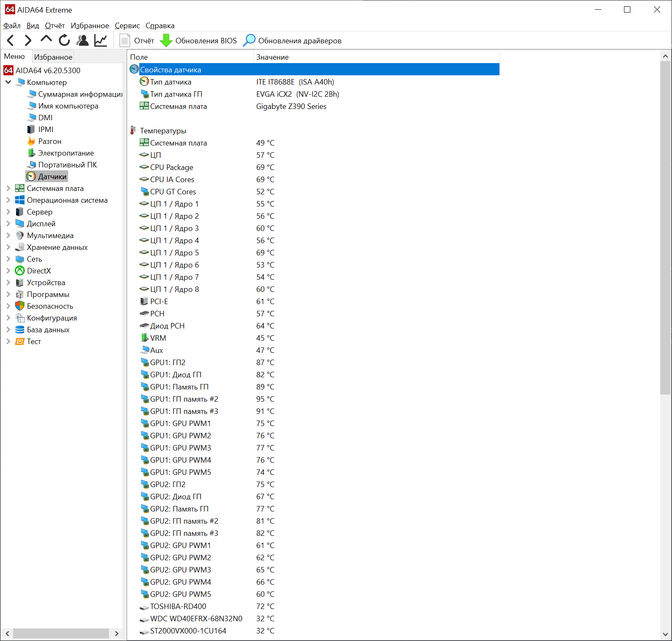
Task: Click the vertical scrollbar down arrow
Action: 665,635
